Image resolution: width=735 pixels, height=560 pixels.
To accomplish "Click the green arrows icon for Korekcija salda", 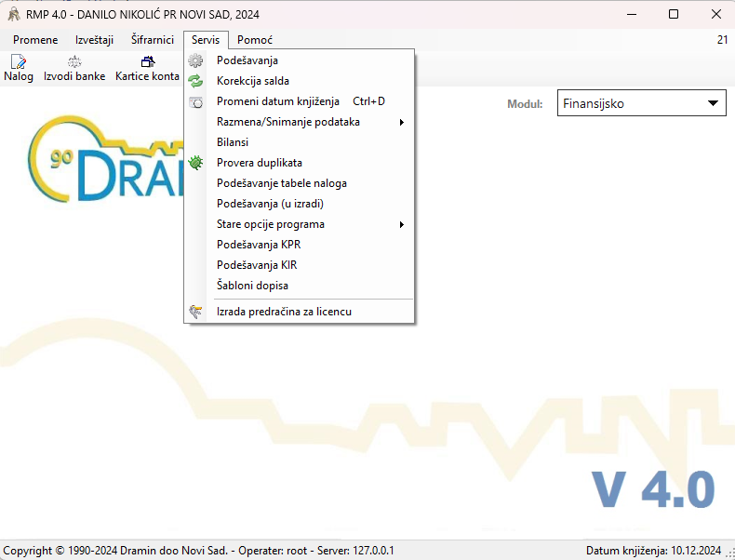I will [195, 81].
